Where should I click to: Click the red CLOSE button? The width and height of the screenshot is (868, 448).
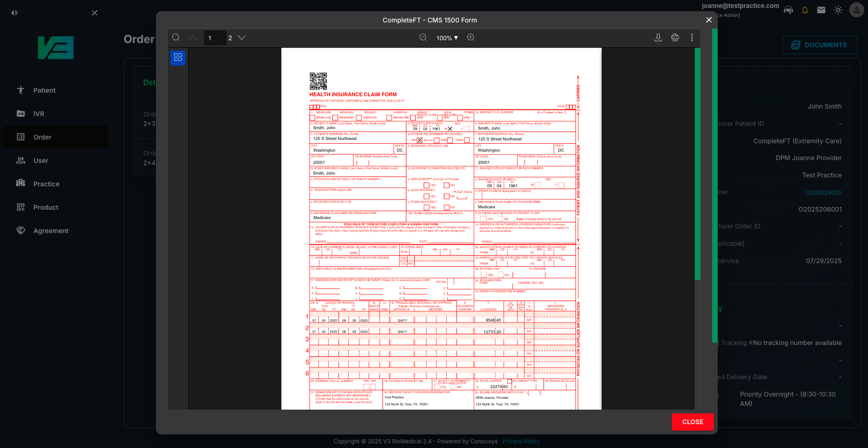pos(693,422)
